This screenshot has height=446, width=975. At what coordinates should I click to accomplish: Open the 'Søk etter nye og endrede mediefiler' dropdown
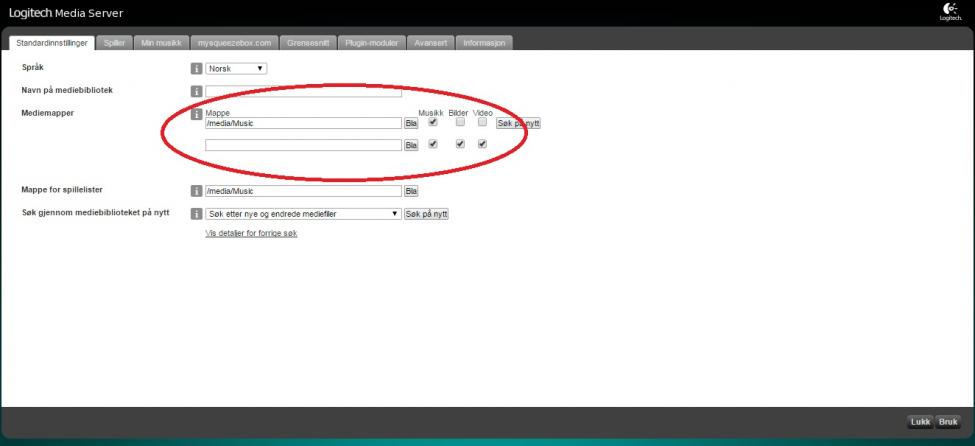(x=303, y=214)
